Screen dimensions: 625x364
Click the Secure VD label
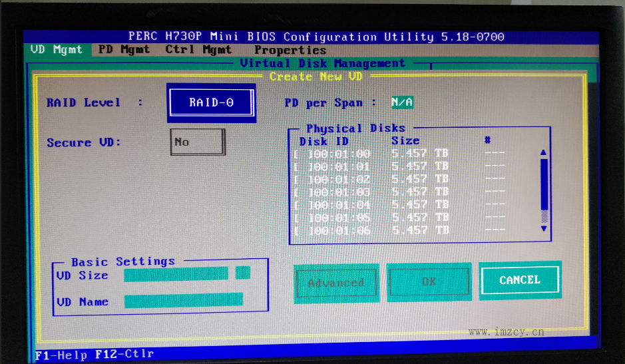[84, 142]
